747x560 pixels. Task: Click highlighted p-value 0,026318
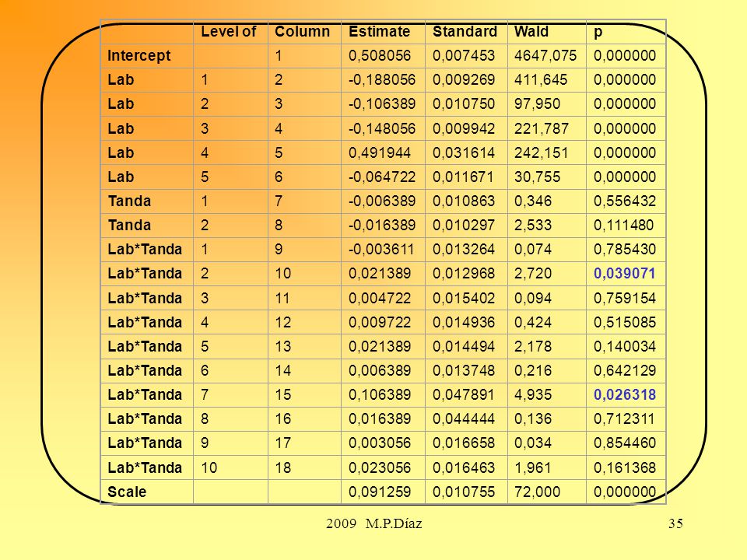click(x=625, y=395)
